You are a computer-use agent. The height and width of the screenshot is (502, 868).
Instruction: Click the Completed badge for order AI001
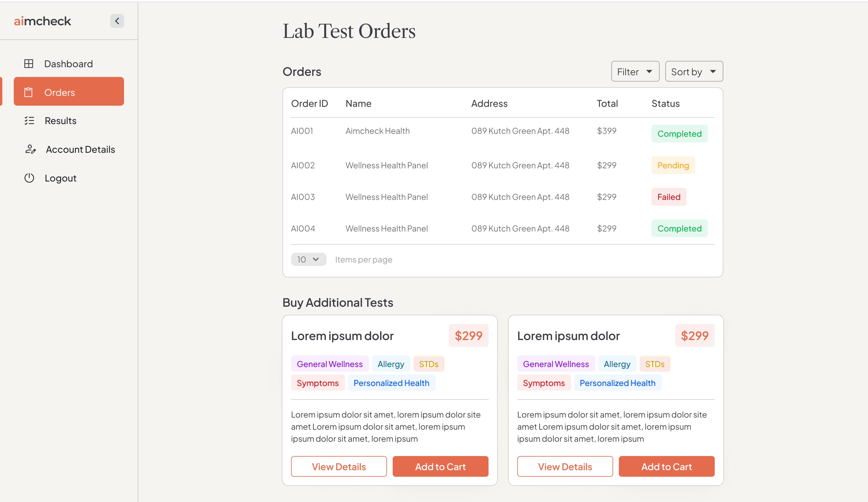pyautogui.click(x=679, y=134)
